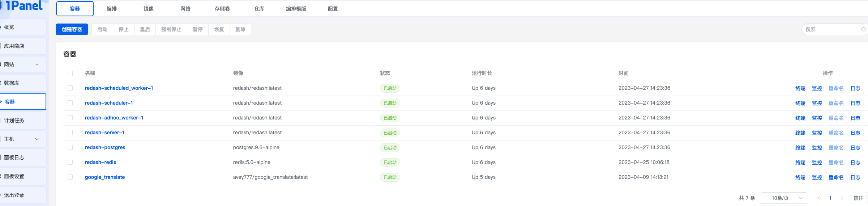The height and width of the screenshot is (206, 868).
Task: Open the redash-adhoc_worker-1 container link
Action: [x=114, y=118]
